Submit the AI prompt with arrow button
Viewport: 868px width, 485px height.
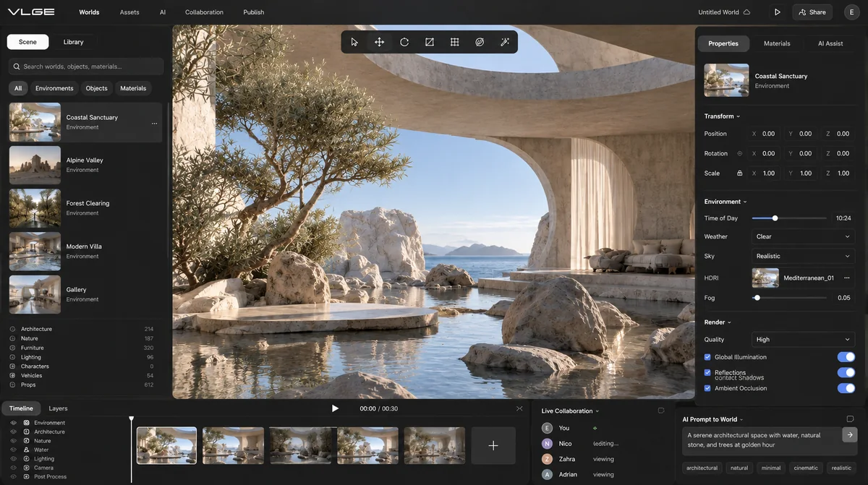click(x=850, y=435)
